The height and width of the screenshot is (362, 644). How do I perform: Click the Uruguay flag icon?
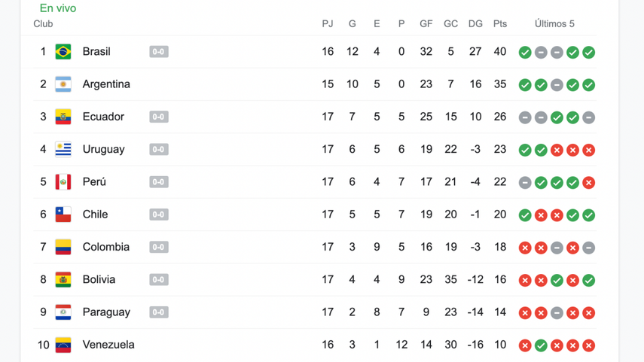click(x=63, y=149)
